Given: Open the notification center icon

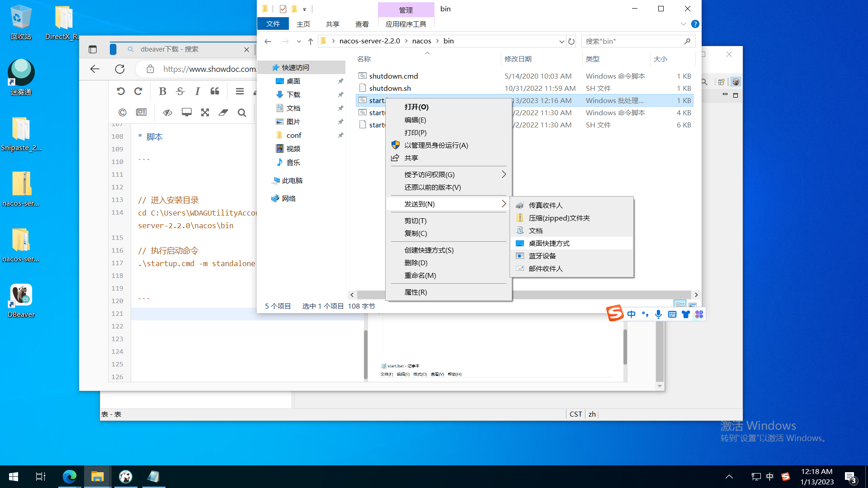Looking at the screenshot, I should coord(850,477).
